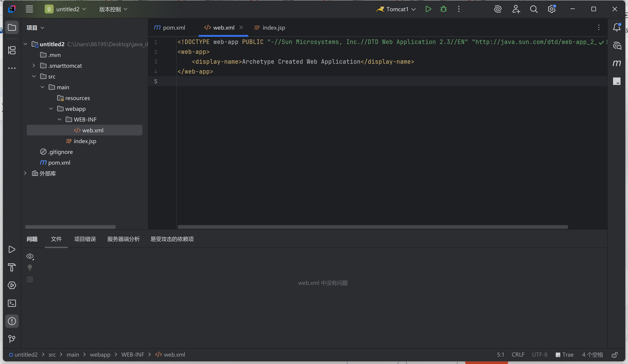Close the web.xml editor tab

241,27
